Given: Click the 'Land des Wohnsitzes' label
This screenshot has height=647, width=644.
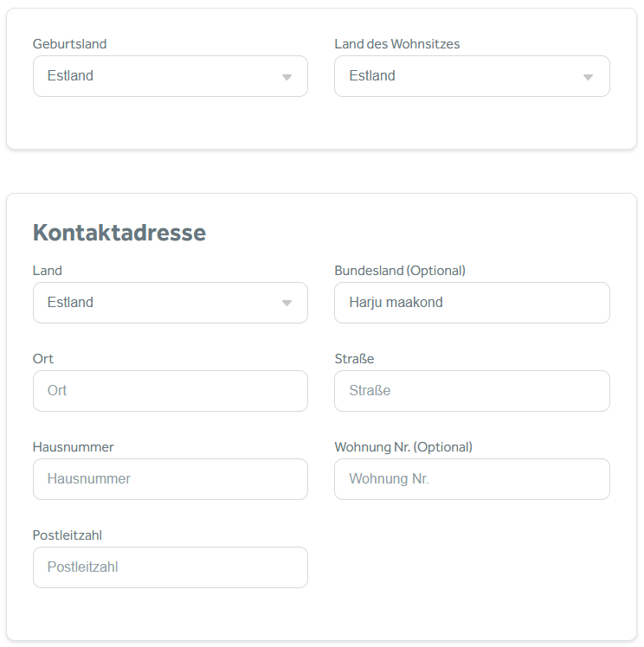Looking at the screenshot, I should (x=396, y=44).
